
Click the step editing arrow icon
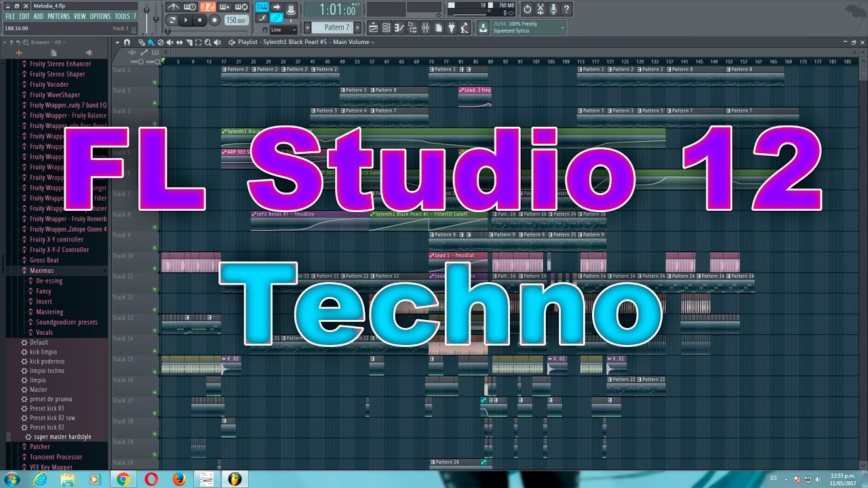pos(277,7)
